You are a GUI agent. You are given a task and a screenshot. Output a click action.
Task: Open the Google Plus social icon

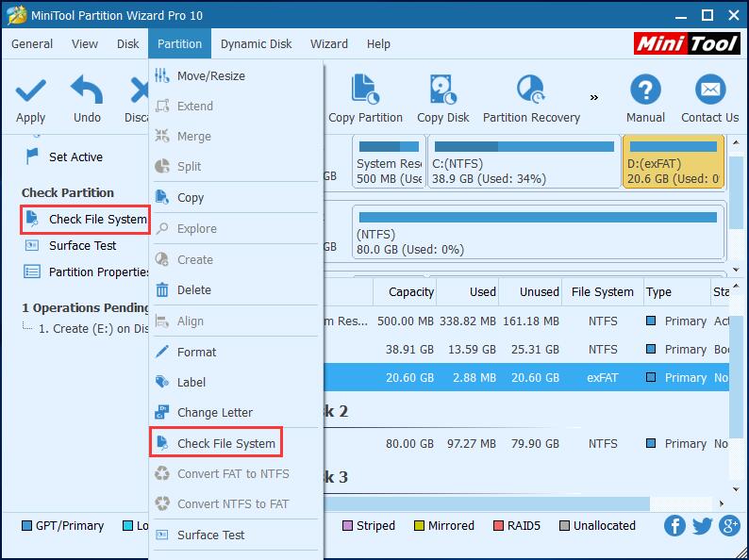729,526
